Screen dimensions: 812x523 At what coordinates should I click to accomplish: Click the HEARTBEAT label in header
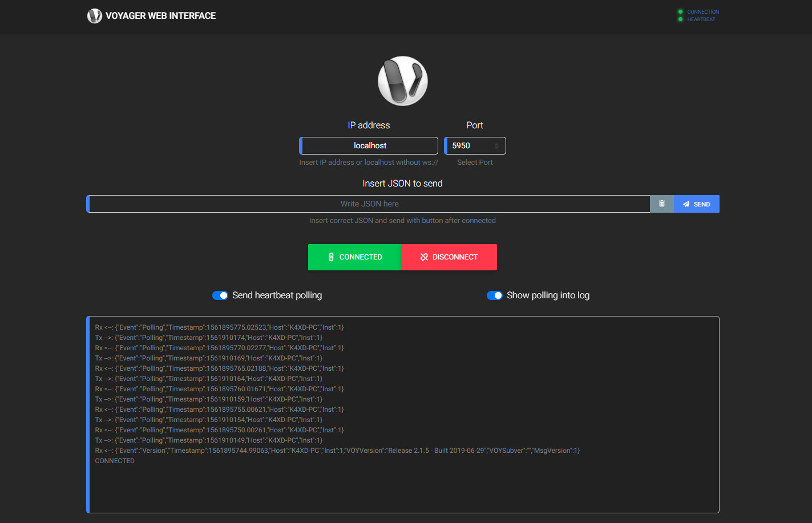tap(701, 19)
